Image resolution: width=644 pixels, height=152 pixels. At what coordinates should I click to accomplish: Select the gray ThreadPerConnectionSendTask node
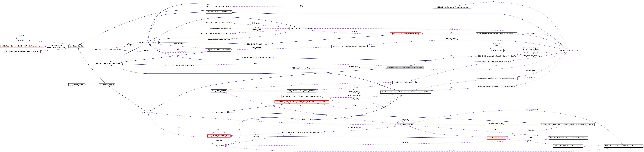point(406,67)
